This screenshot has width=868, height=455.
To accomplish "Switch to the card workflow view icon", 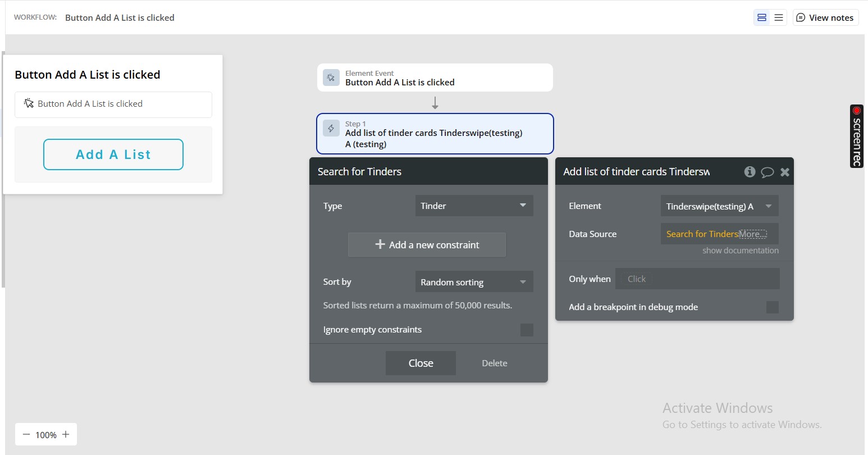I will click(x=762, y=17).
